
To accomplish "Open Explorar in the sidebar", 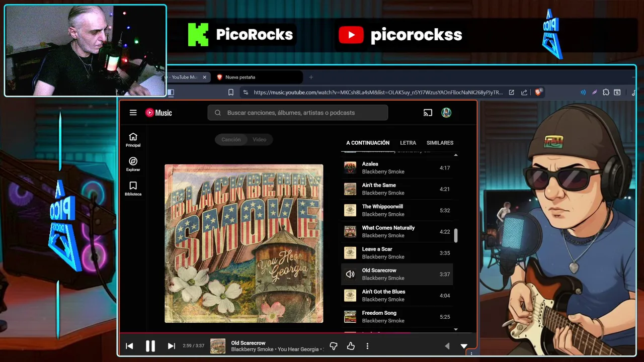I will coord(133,164).
